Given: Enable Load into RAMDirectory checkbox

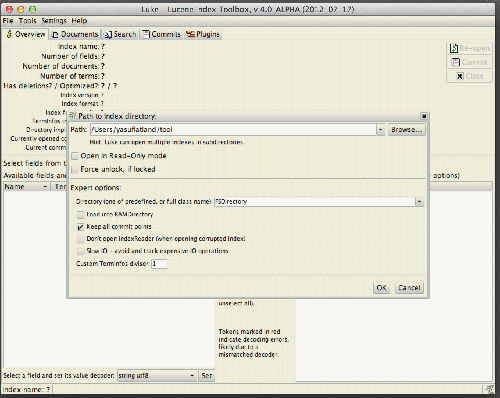Looking at the screenshot, I should point(80,214).
